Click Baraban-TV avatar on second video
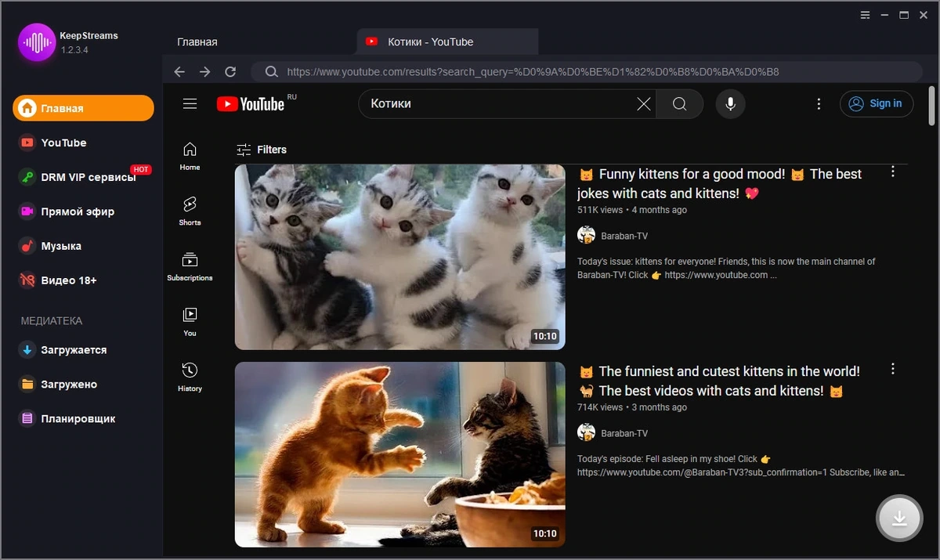Screen dimensions: 940x560 tap(586, 432)
